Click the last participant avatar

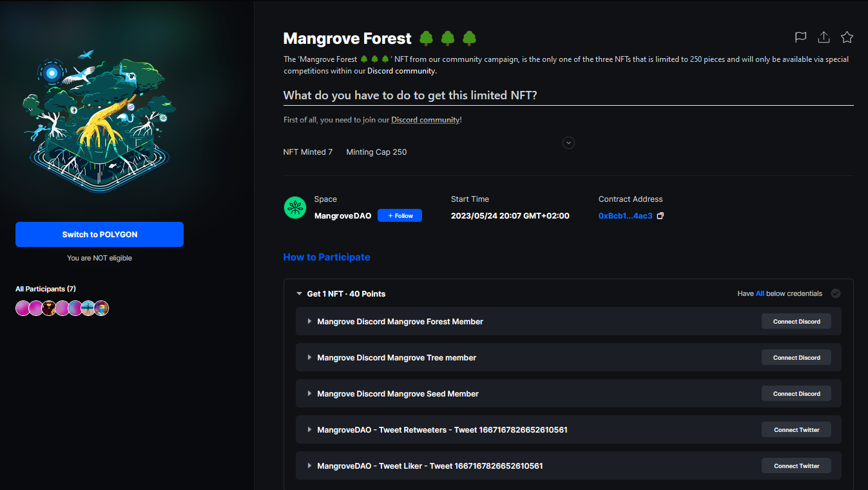[x=102, y=308]
